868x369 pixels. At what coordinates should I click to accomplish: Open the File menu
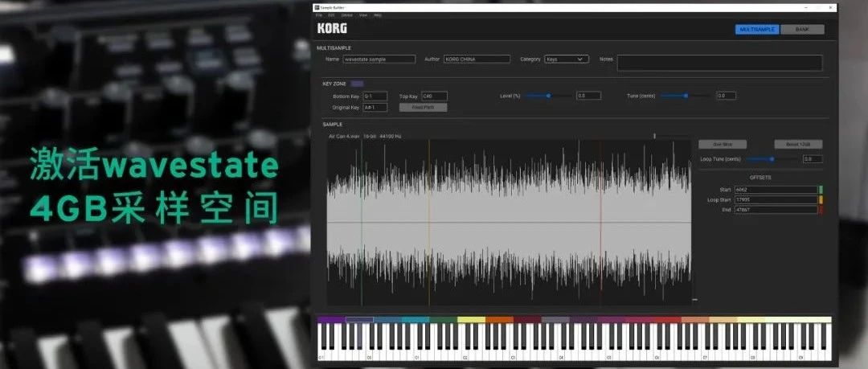click(x=319, y=15)
